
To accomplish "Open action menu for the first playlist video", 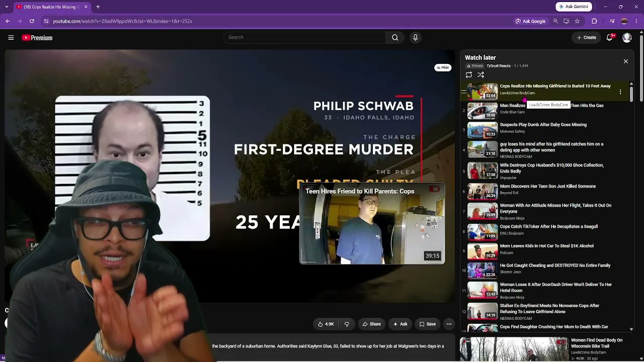I will pyautogui.click(x=620, y=92).
